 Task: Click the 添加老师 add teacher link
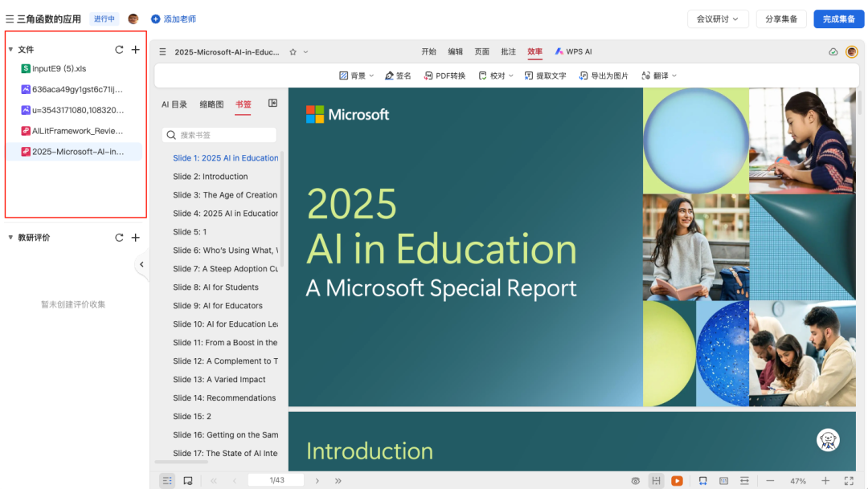click(174, 18)
